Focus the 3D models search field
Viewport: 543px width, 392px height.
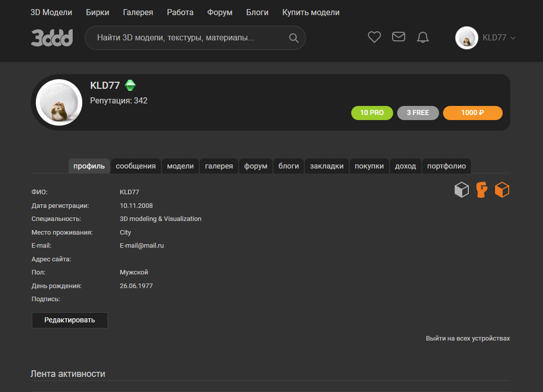tap(195, 38)
